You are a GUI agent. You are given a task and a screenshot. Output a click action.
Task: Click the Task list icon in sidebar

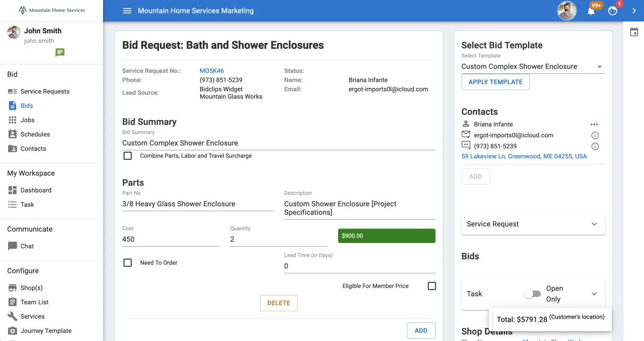pos(12,204)
